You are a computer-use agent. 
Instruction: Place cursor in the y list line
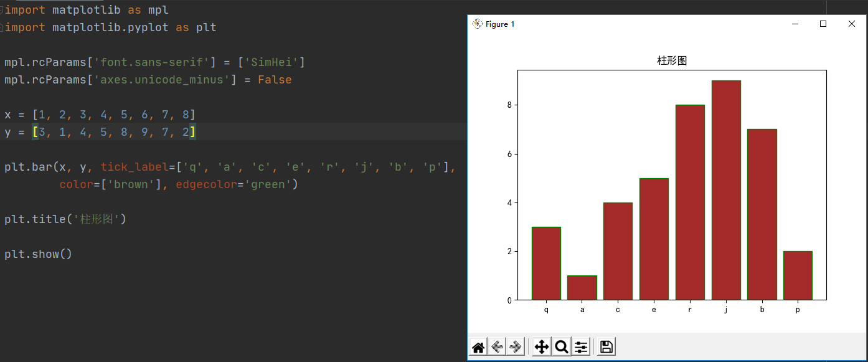(x=100, y=132)
